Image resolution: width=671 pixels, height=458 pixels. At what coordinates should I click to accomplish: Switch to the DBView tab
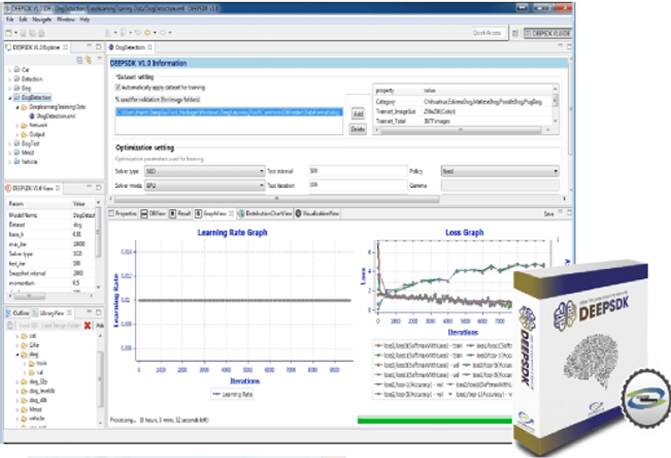click(x=153, y=213)
